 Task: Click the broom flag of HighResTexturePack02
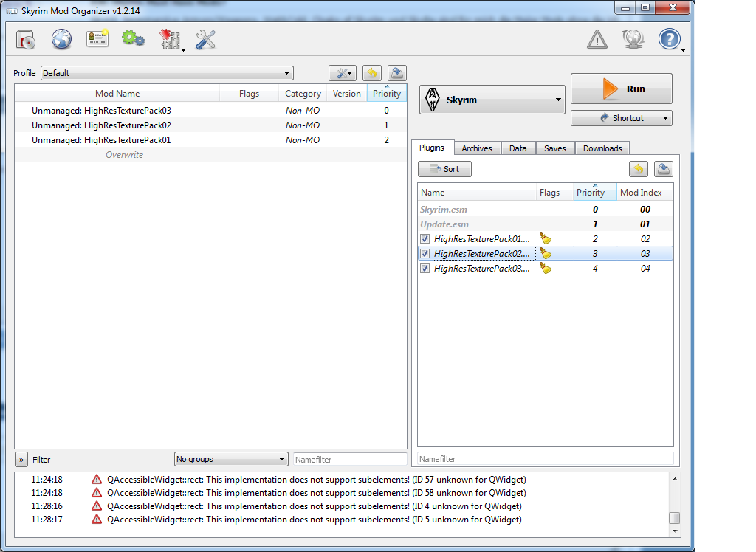tap(546, 254)
